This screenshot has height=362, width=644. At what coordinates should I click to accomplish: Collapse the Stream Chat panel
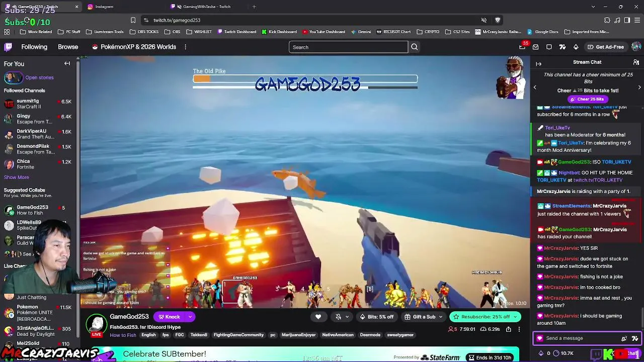(538, 64)
